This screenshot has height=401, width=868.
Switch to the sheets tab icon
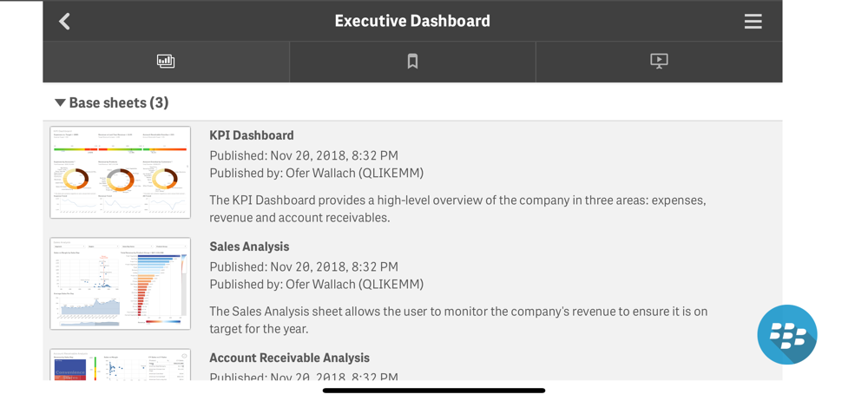click(166, 62)
